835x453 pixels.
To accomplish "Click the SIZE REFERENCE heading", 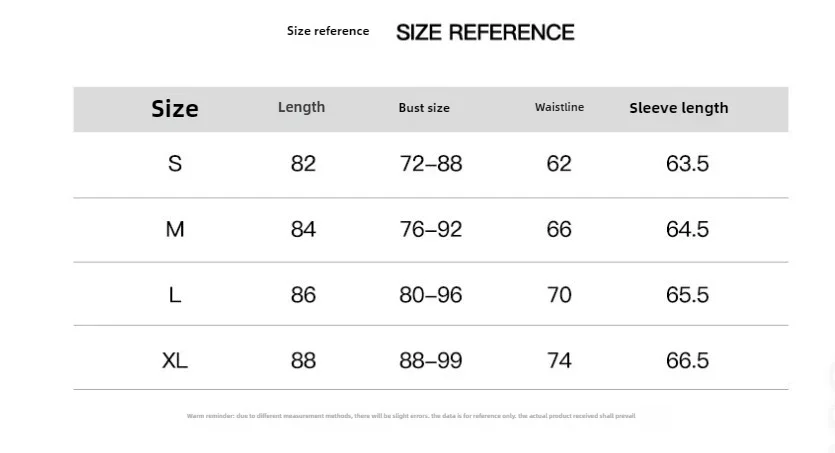I will click(x=485, y=32).
